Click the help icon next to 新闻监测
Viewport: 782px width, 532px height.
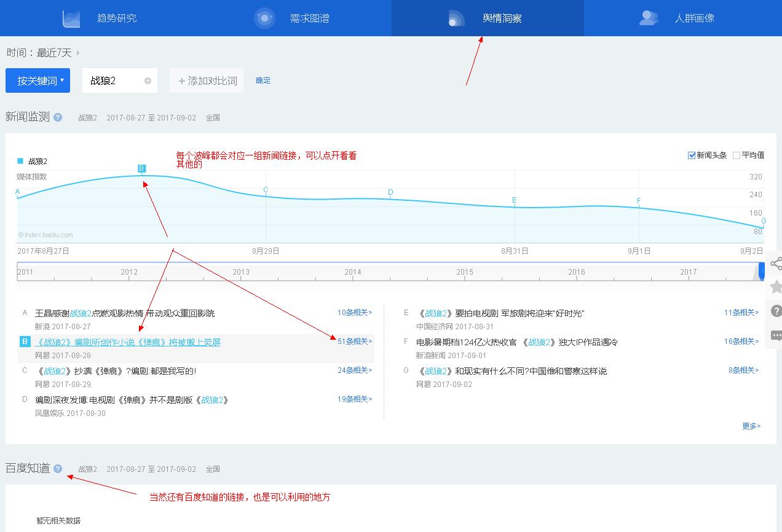pyautogui.click(x=58, y=117)
